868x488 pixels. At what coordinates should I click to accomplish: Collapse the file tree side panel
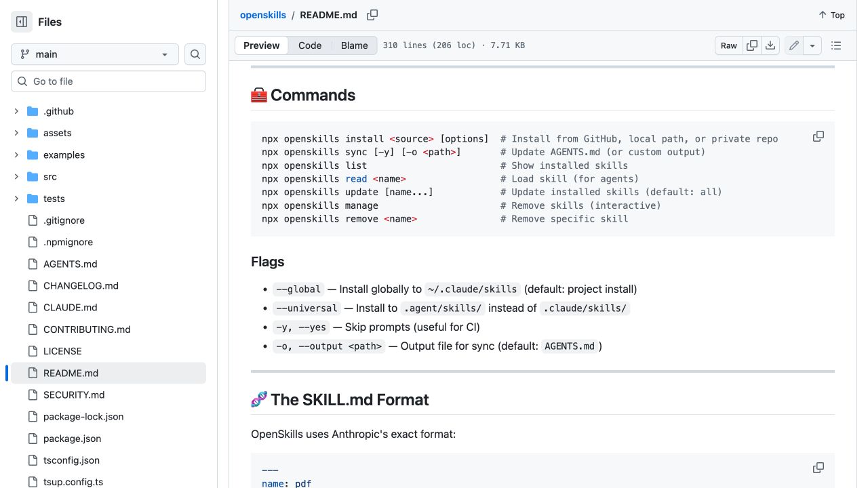click(22, 22)
